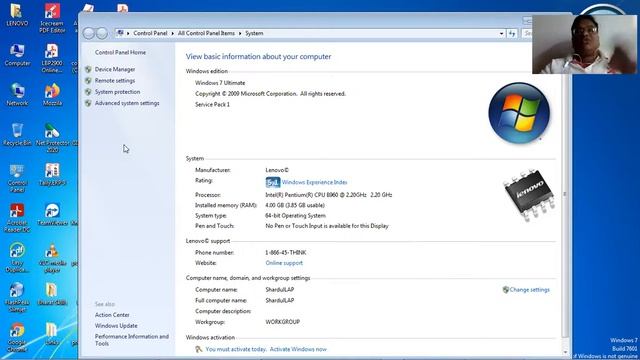Select the Tally.ERP 9 desktop shortcut
Screen dimensions: 640x360
click(x=52, y=175)
